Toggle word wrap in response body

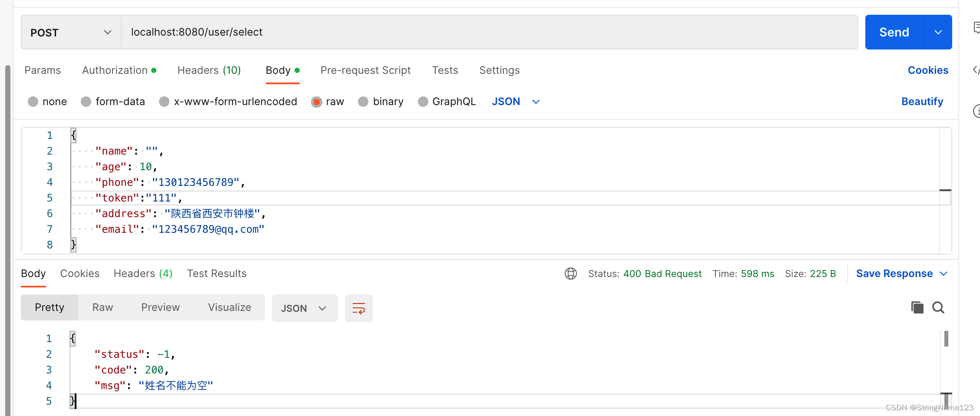click(x=358, y=308)
